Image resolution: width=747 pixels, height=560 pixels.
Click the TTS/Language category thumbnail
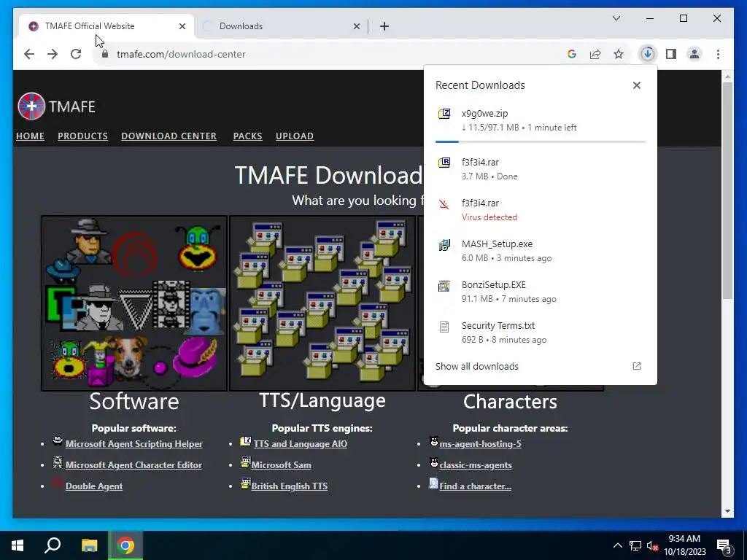[322, 303]
